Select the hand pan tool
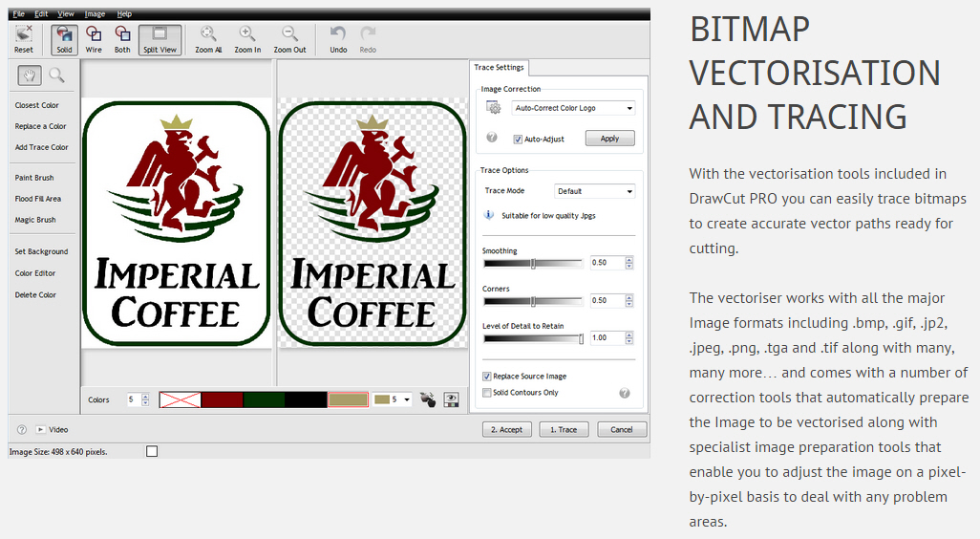The image size is (980, 539). [30, 75]
